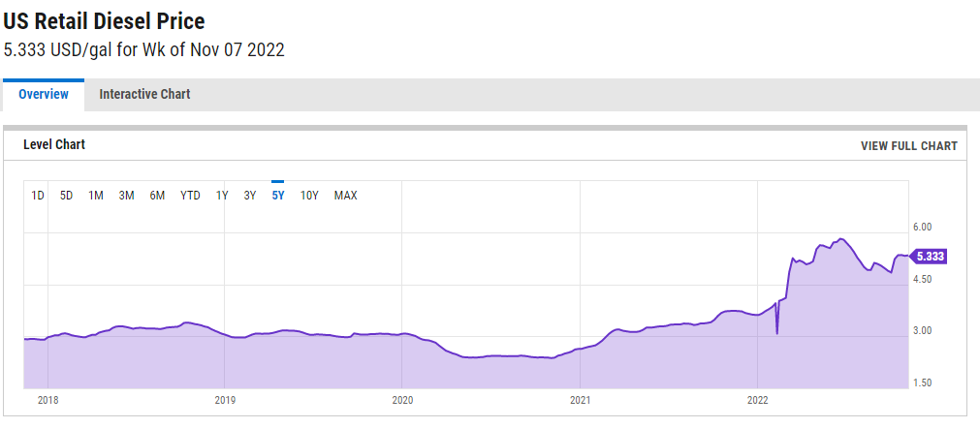980x428 pixels.
Task: Click the 2022 x-axis label
Action: point(757,399)
